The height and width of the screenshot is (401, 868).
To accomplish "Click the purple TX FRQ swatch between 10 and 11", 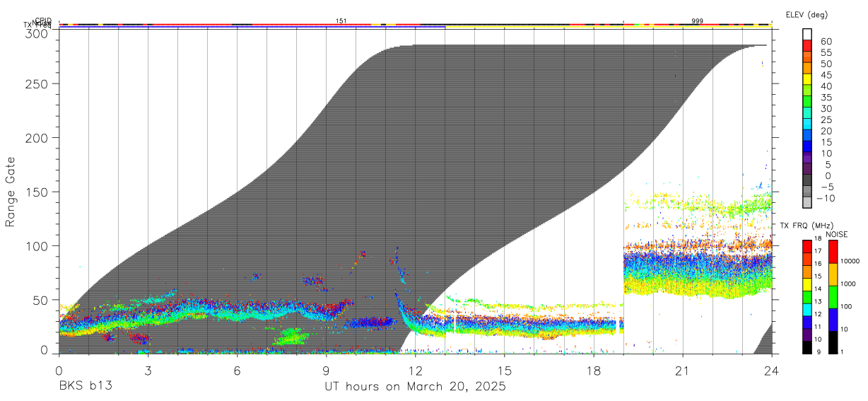I will [807, 335].
